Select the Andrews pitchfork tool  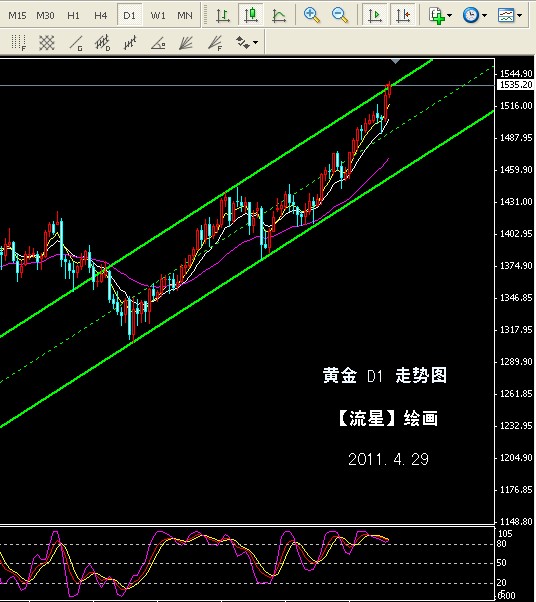[130, 43]
